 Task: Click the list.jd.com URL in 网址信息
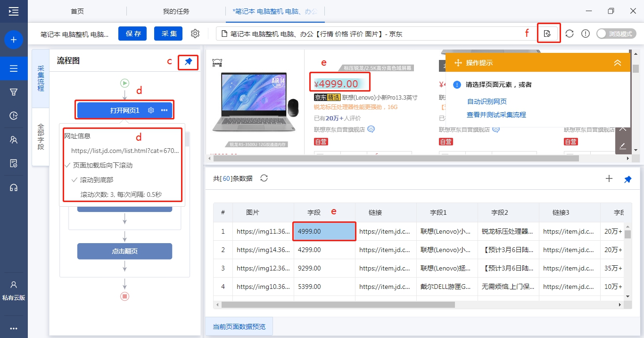tap(125, 151)
